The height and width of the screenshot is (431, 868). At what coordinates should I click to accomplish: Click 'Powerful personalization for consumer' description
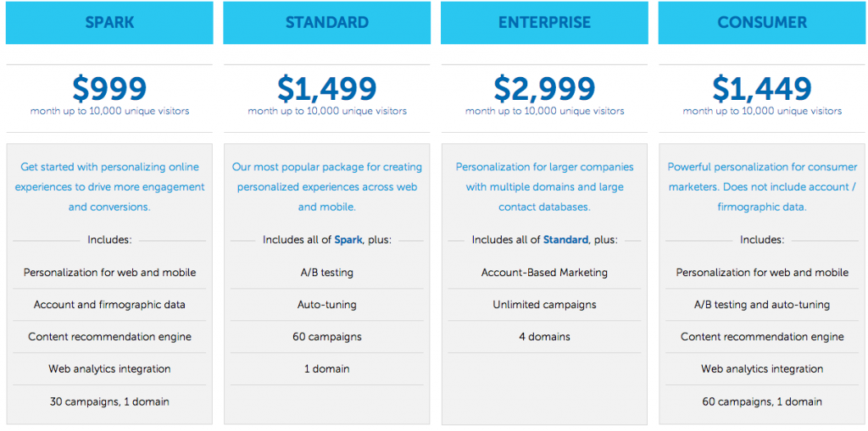coord(762,186)
